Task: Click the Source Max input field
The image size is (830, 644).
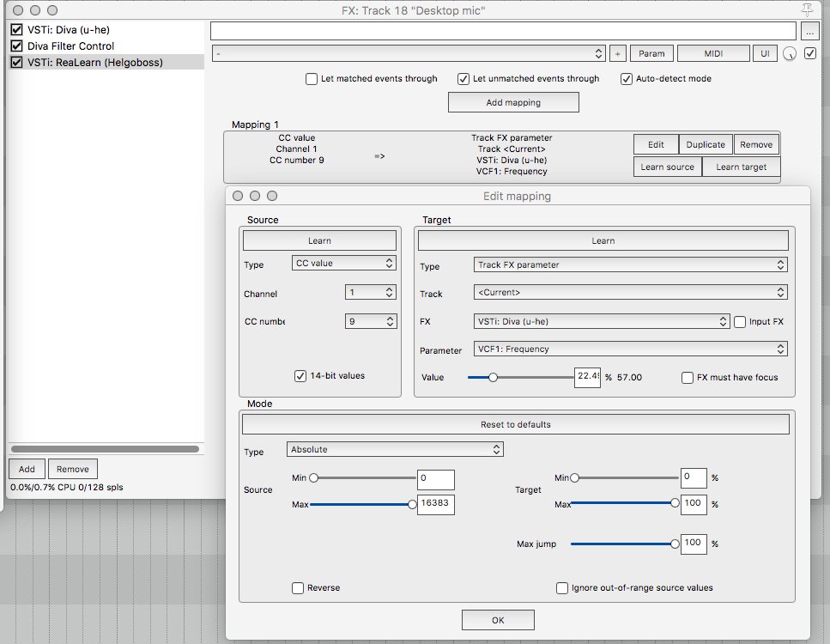Action: point(435,504)
